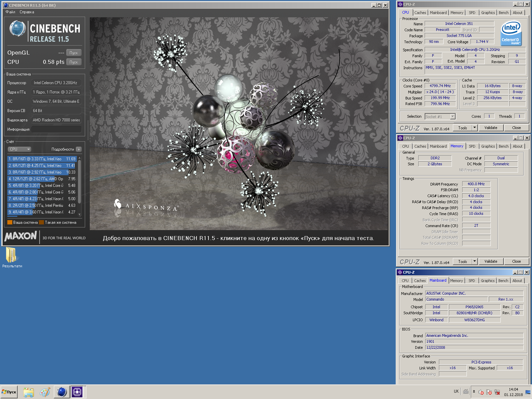The width and height of the screenshot is (532, 399).
Task: Run the OpenGL test with Пуск
Action: [74, 53]
